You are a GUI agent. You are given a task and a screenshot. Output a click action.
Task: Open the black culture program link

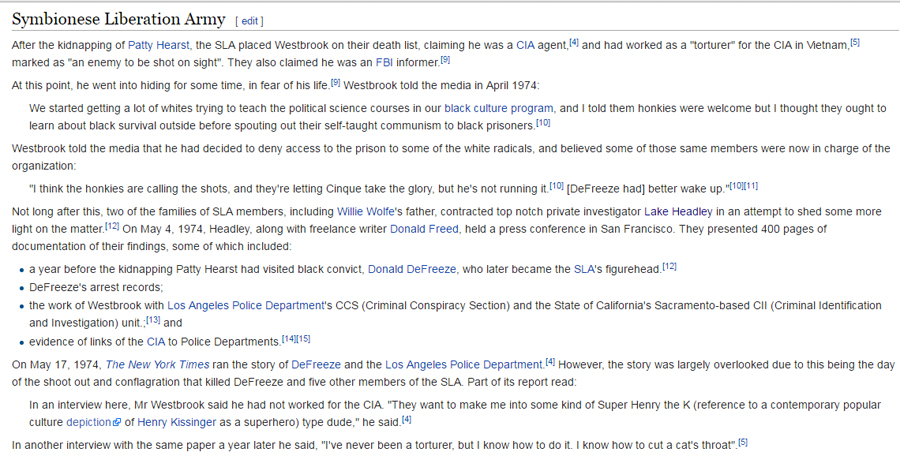[498, 108]
